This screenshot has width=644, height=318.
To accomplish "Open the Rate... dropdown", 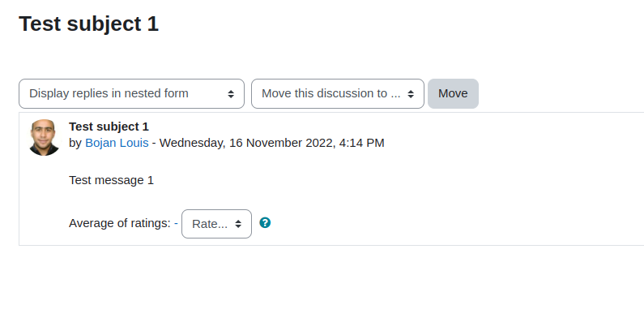I will pos(216,224).
